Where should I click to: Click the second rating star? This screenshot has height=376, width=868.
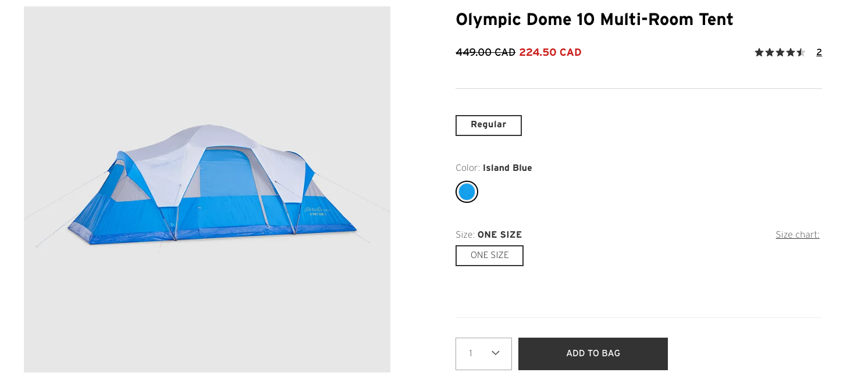pyautogui.click(x=770, y=52)
